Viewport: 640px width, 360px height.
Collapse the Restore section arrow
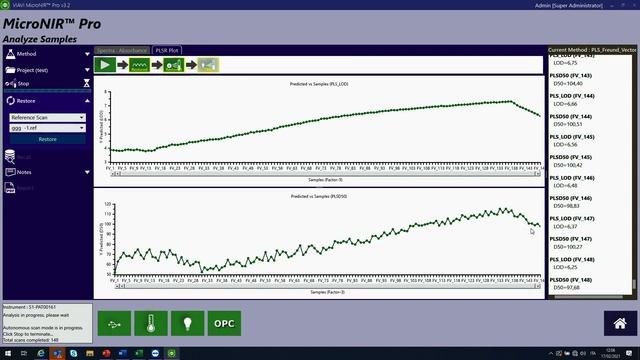click(x=87, y=101)
